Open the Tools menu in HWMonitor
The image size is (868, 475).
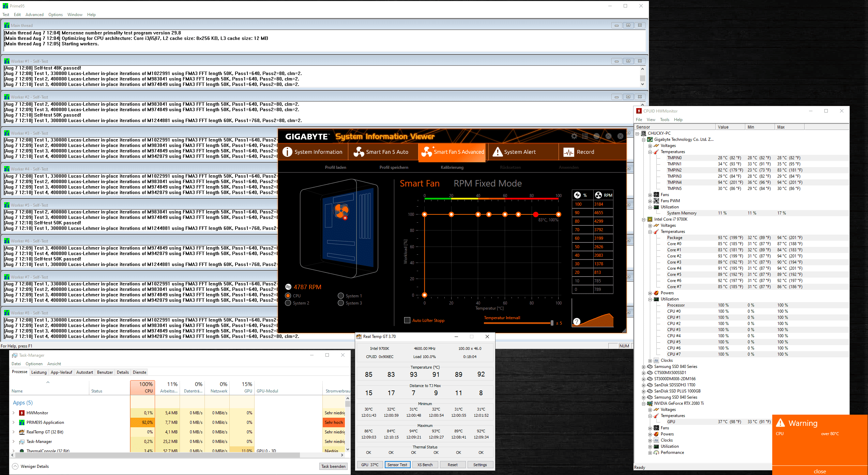tap(665, 120)
